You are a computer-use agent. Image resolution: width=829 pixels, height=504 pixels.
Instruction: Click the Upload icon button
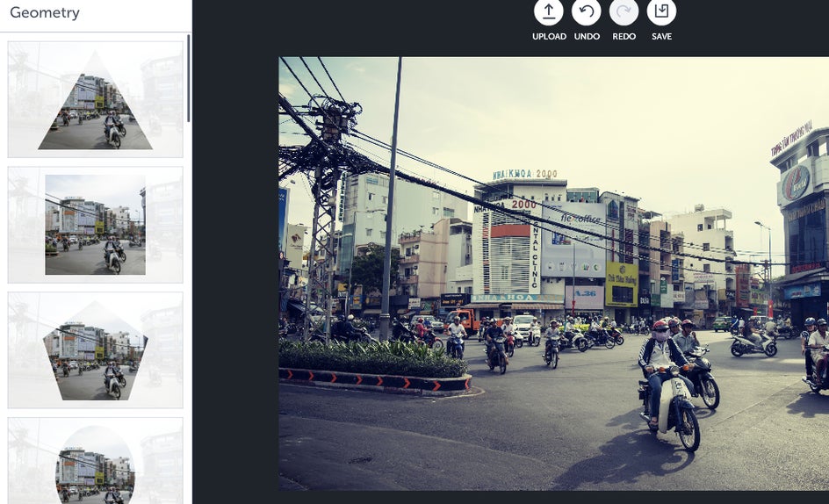(548, 11)
